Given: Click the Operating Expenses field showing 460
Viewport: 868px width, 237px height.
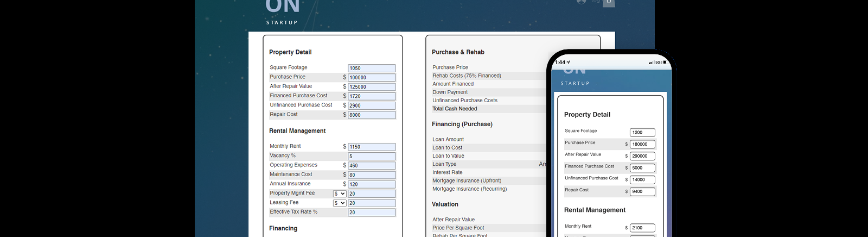Looking at the screenshot, I should 372,165.
